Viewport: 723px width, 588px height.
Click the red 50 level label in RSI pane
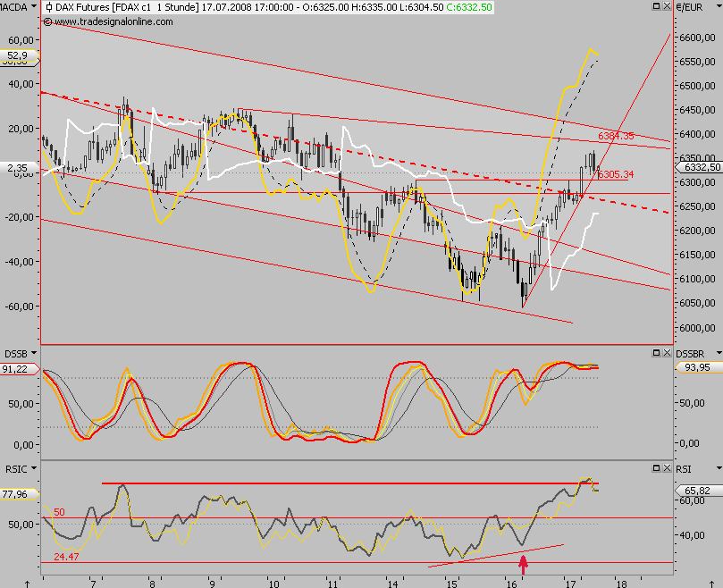pos(59,512)
